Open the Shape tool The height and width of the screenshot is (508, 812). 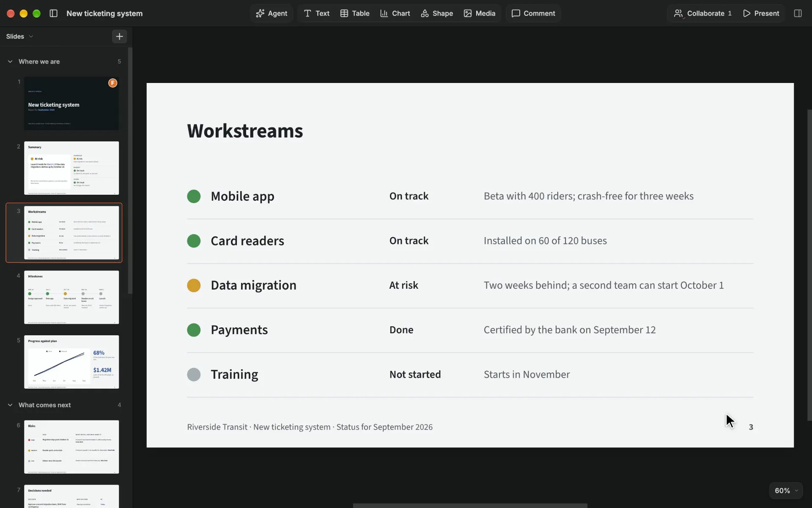tap(437, 14)
